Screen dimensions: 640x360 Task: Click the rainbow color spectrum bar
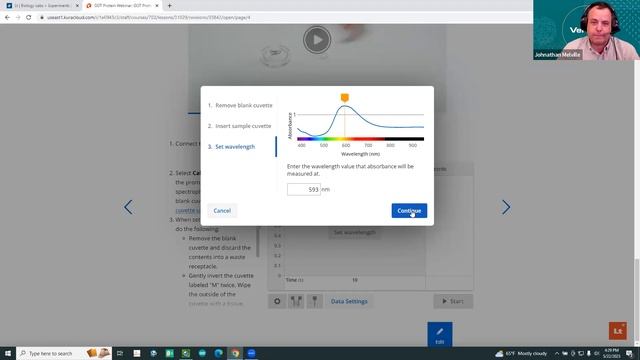point(360,139)
